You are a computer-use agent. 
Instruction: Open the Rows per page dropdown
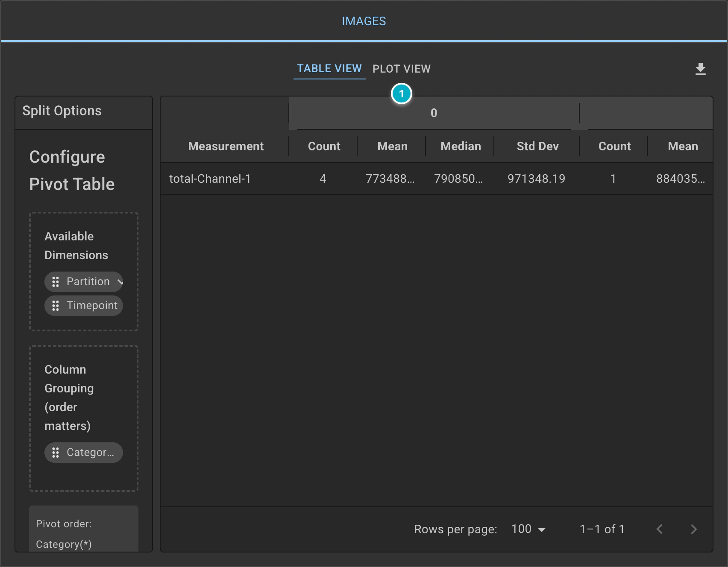click(528, 529)
